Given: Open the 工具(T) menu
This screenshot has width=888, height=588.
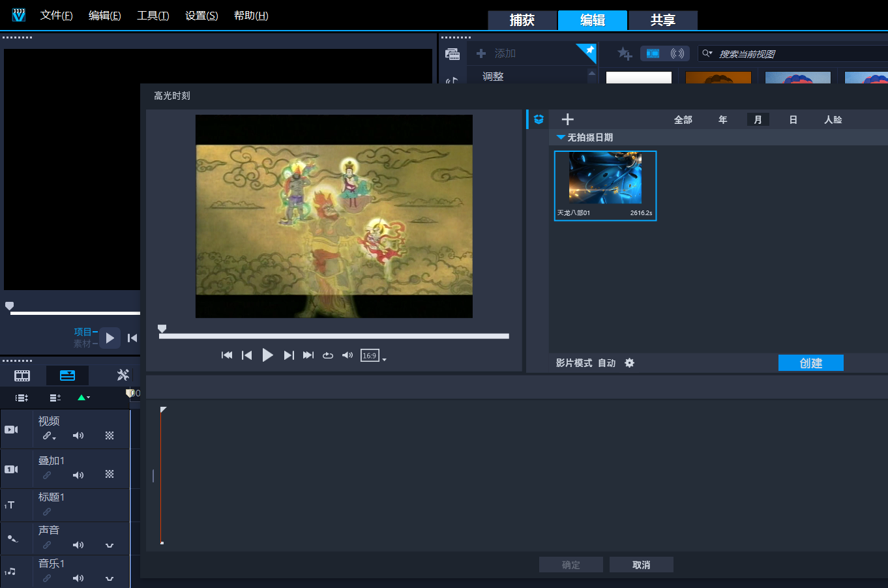Looking at the screenshot, I should coord(153,15).
